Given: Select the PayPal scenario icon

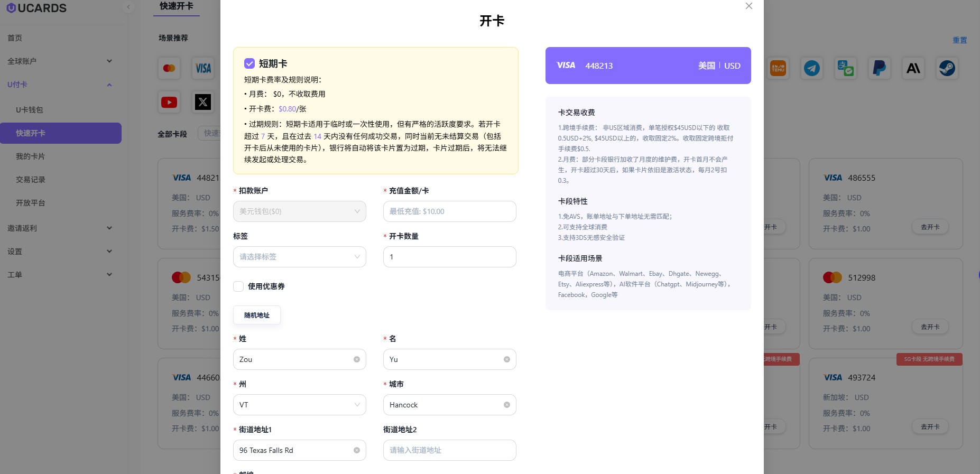Looking at the screenshot, I should pos(880,68).
